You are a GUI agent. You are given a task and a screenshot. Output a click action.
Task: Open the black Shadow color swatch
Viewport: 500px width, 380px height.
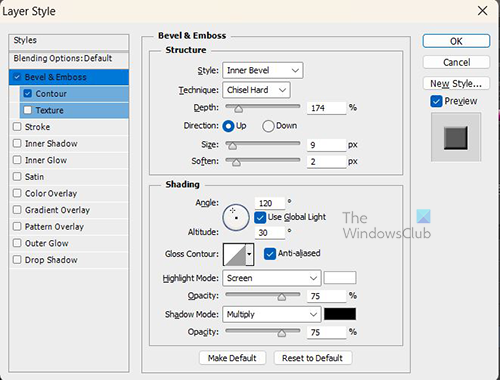[340, 314]
